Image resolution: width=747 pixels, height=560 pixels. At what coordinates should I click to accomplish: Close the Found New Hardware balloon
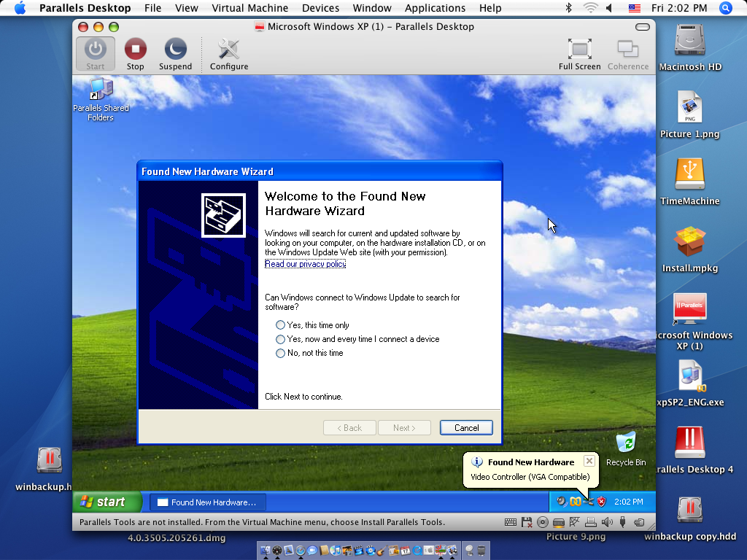[x=589, y=461]
